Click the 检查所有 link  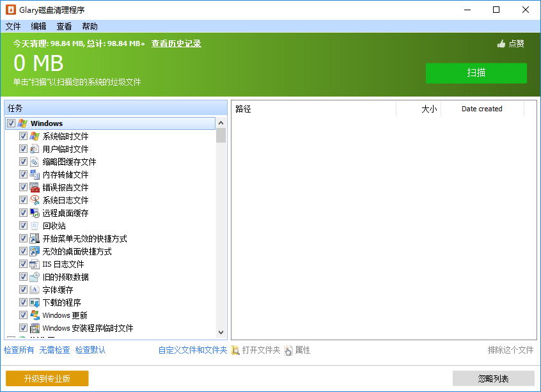coord(19,350)
